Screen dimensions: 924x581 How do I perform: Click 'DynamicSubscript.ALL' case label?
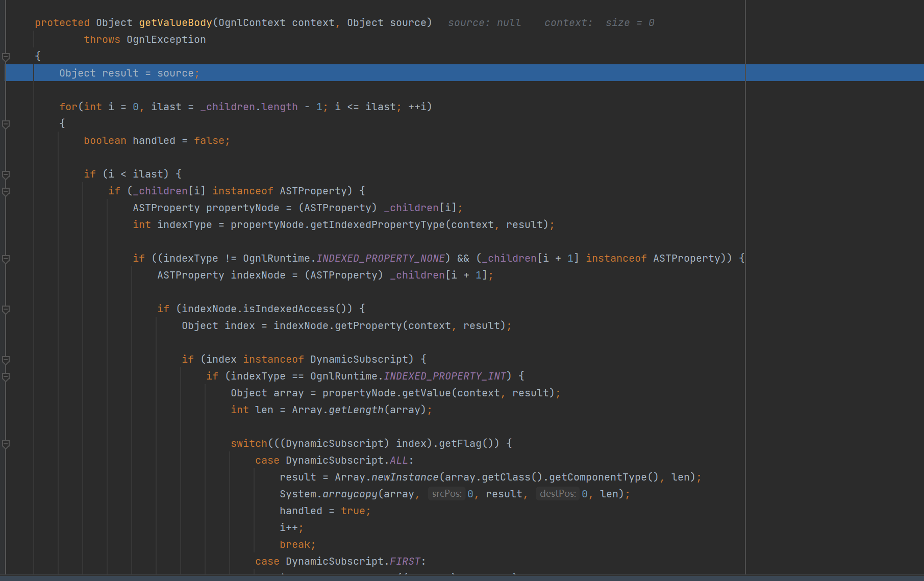[x=347, y=460]
